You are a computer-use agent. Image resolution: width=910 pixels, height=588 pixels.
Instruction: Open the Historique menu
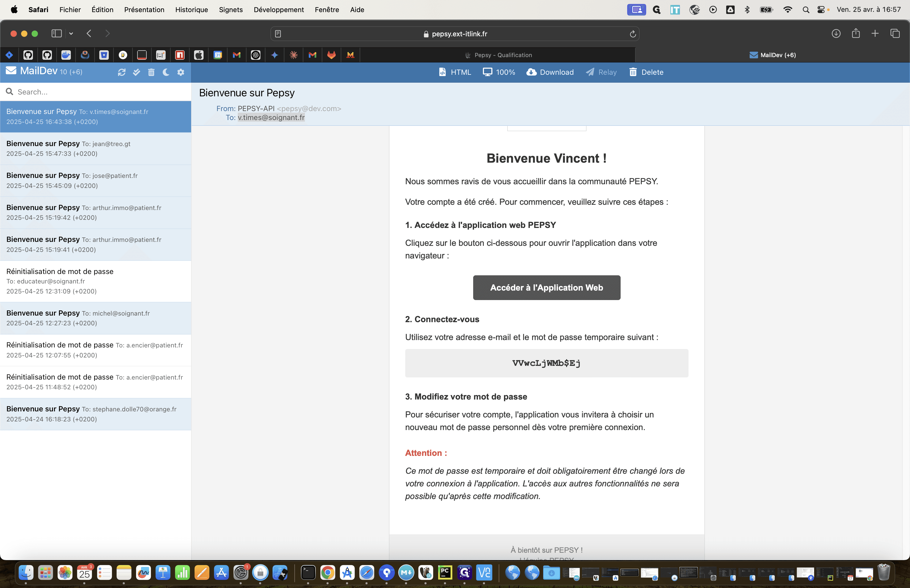pyautogui.click(x=191, y=9)
